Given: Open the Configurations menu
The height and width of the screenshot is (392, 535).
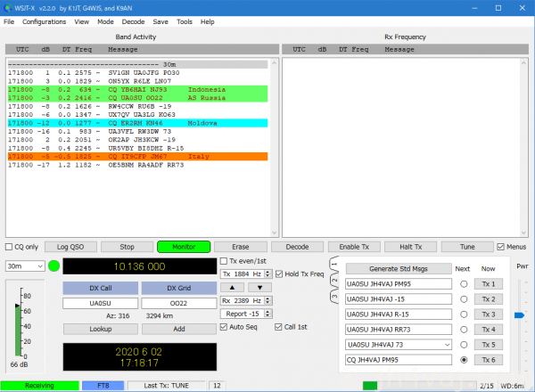Looking at the screenshot, I should (x=44, y=20).
